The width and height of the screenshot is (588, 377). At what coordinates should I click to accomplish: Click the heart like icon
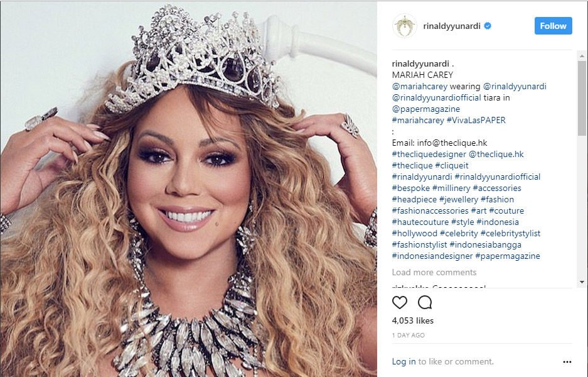coord(399,302)
